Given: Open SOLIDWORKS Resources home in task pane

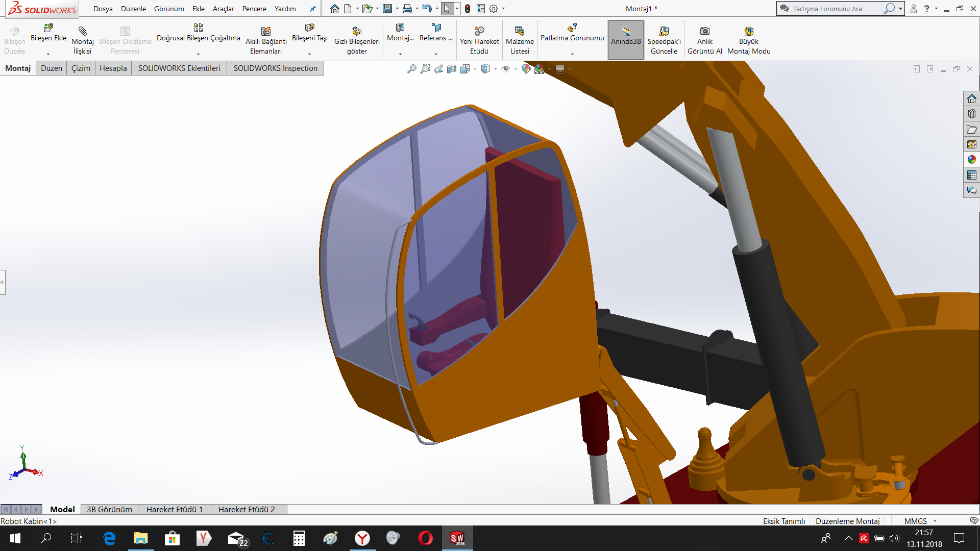Looking at the screenshot, I should point(971,98).
